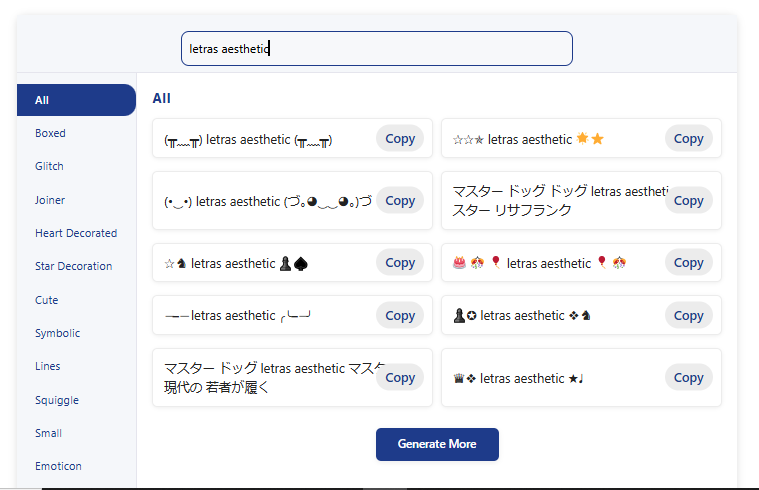Select the All category in sidebar
This screenshot has width=759, height=490.
coord(76,100)
